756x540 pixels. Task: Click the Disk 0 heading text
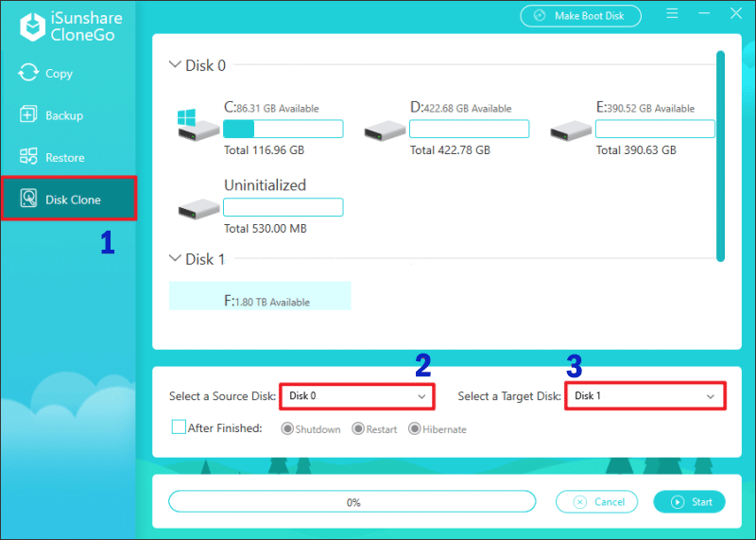click(205, 65)
